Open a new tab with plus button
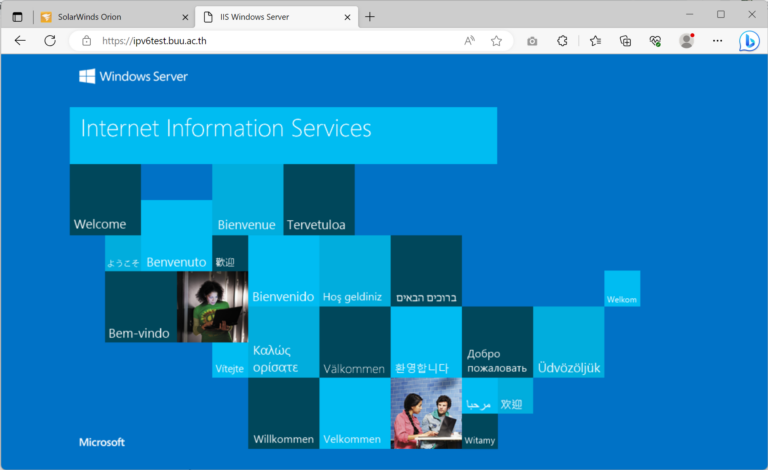This screenshot has height=470, width=768. point(370,16)
